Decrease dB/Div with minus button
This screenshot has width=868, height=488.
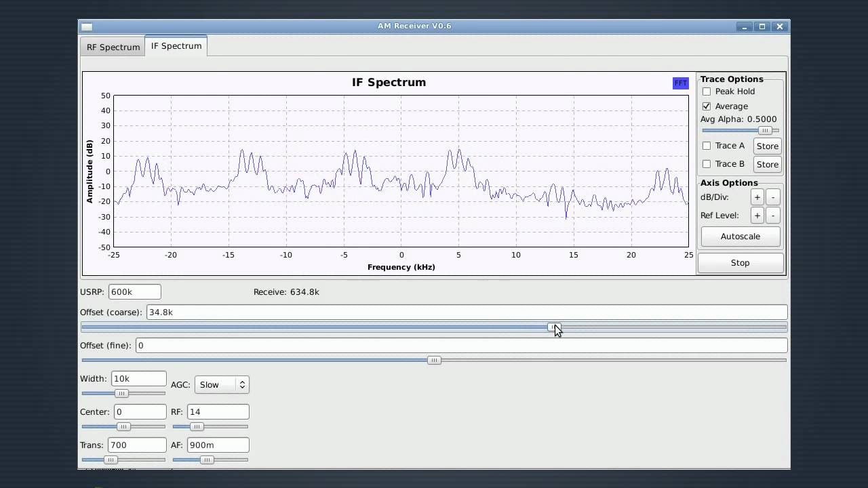[772, 197]
